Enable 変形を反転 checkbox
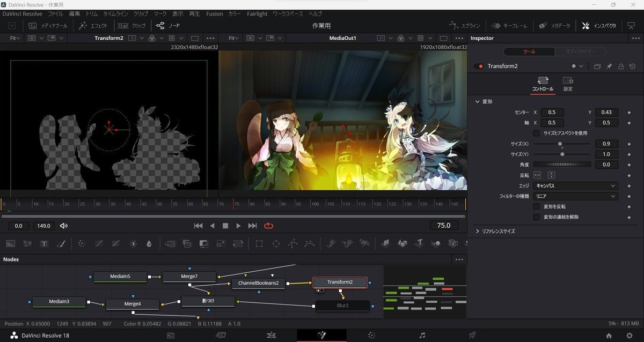This screenshot has height=342, width=644. 536,206
